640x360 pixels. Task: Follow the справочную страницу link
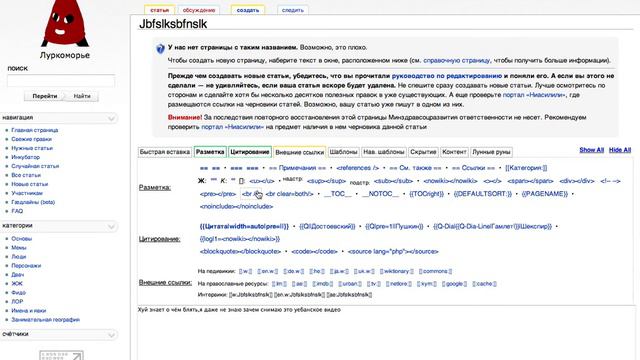[x=456, y=60]
